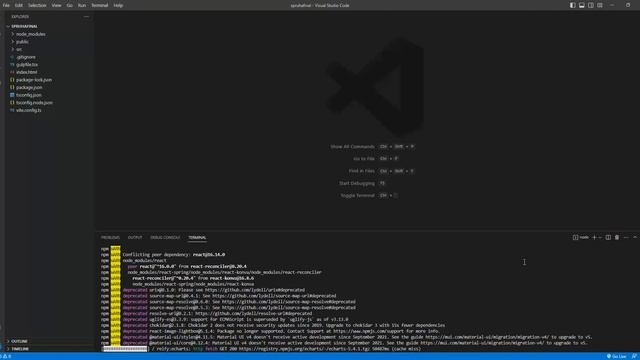The width and height of the screenshot is (640, 360).
Task: Click Go Live in the status bar
Action: pyautogui.click(x=617, y=356)
